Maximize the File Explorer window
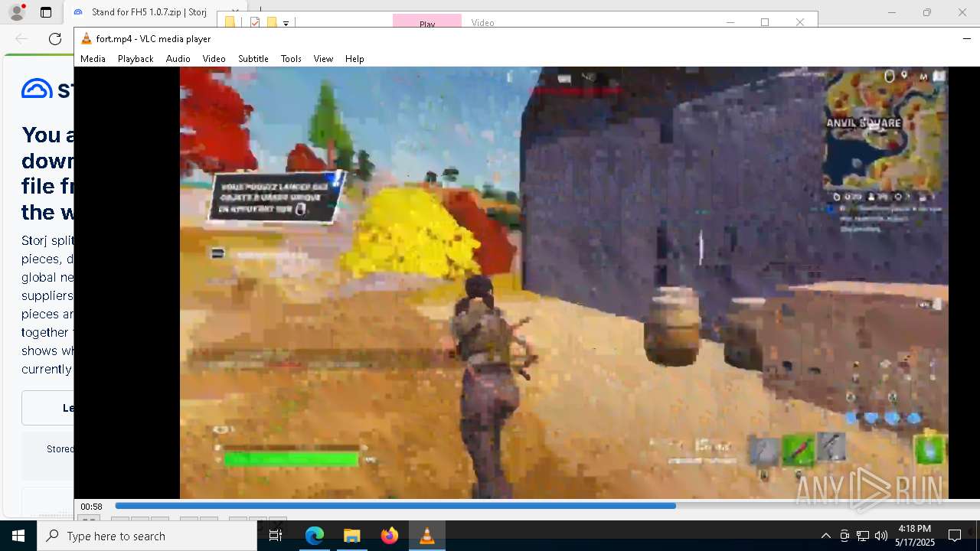Image resolution: width=980 pixels, height=551 pixels. pyautogui.click(x=764, y=22)
